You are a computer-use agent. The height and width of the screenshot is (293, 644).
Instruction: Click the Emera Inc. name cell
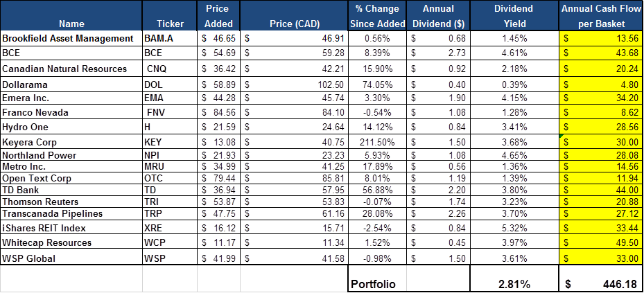(x=71, y=98)
